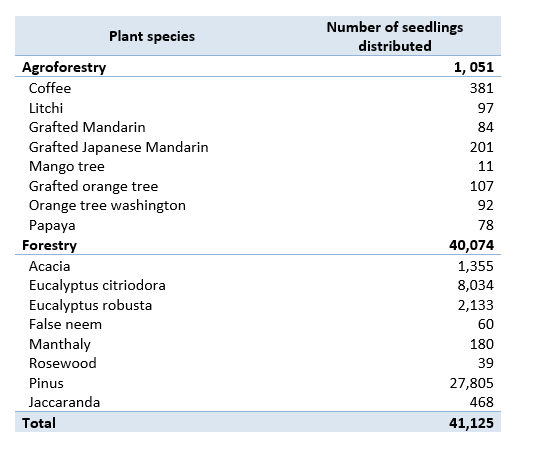Click the Forestry total 40,074
This screenshot has width=550, height=454.
(471, 245)
